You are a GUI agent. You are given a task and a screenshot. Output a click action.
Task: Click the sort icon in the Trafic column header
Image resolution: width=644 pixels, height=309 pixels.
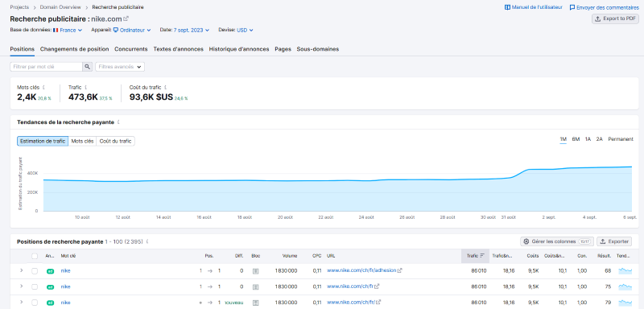482,256
